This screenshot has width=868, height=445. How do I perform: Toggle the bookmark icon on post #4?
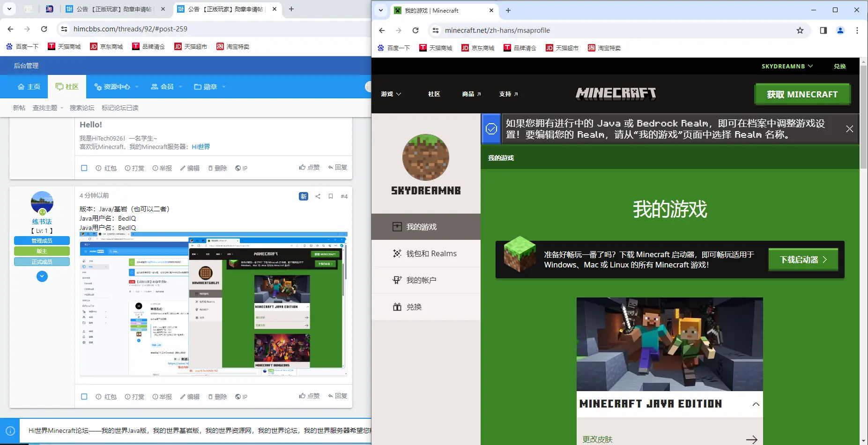pyautogui.click(x=331, y=196)
